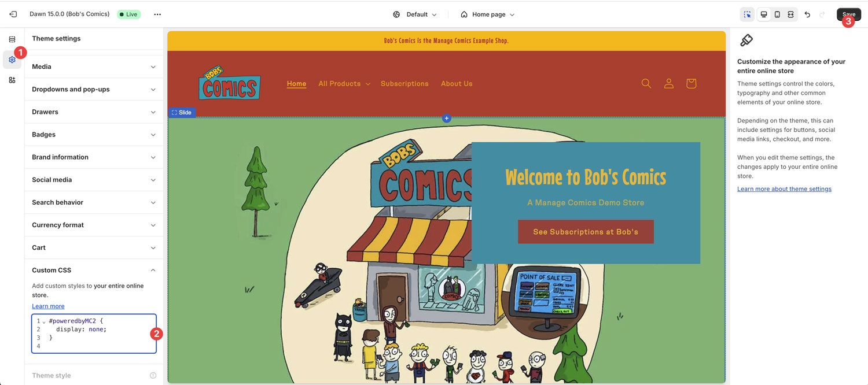Open the Home page template dropdown
This screenshot has height=385, width=868.
click(487, 14)
